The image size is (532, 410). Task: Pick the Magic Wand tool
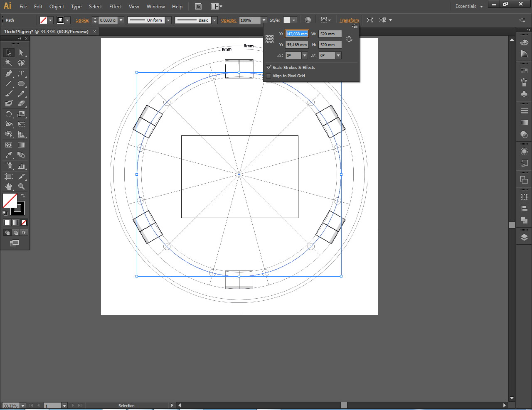click(x=9, y=63)
